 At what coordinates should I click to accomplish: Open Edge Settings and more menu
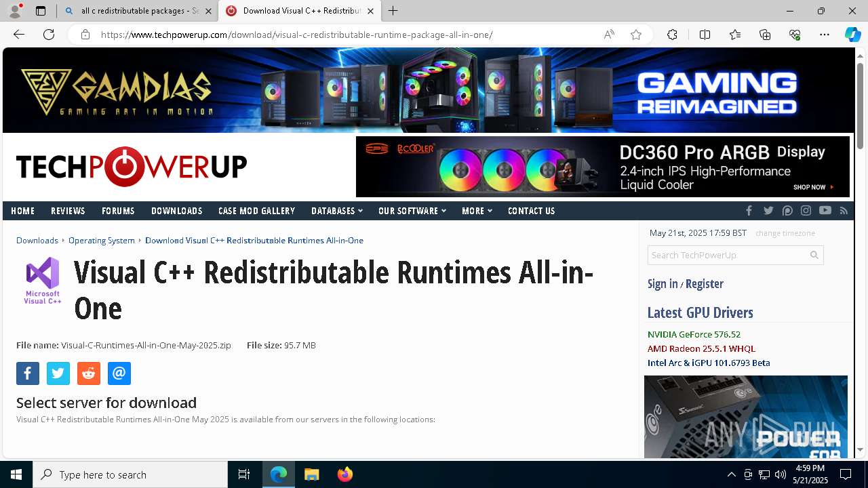[x=825, y=35]
